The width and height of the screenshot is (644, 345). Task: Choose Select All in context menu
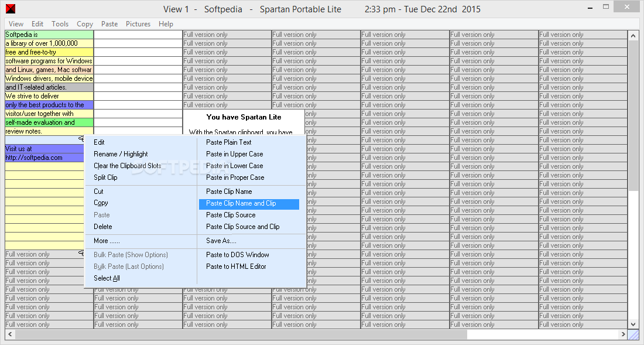pyautogui.click(x=107, y=278)
